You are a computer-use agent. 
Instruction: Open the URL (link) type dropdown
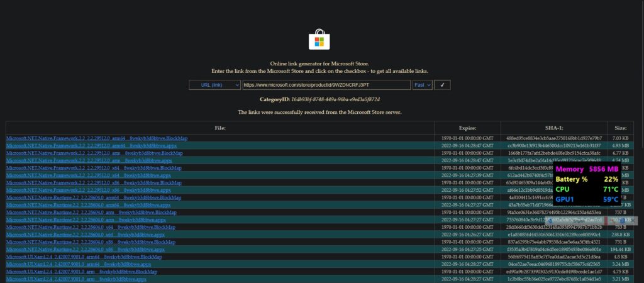tap(215, 85)
